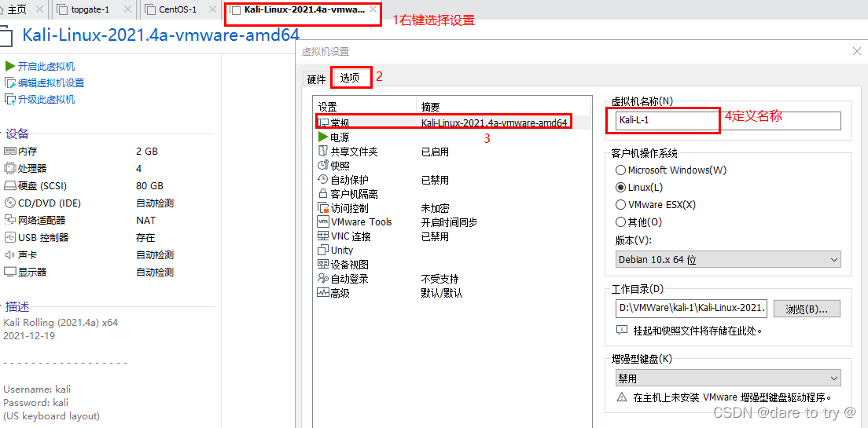Select the 声卡 speaker icon

point(10,255)
